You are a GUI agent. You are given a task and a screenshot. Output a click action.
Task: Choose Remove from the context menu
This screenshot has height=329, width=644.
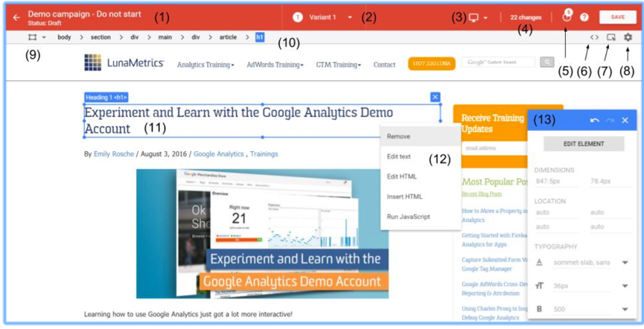pyautogui.click(x=398, y=137)
